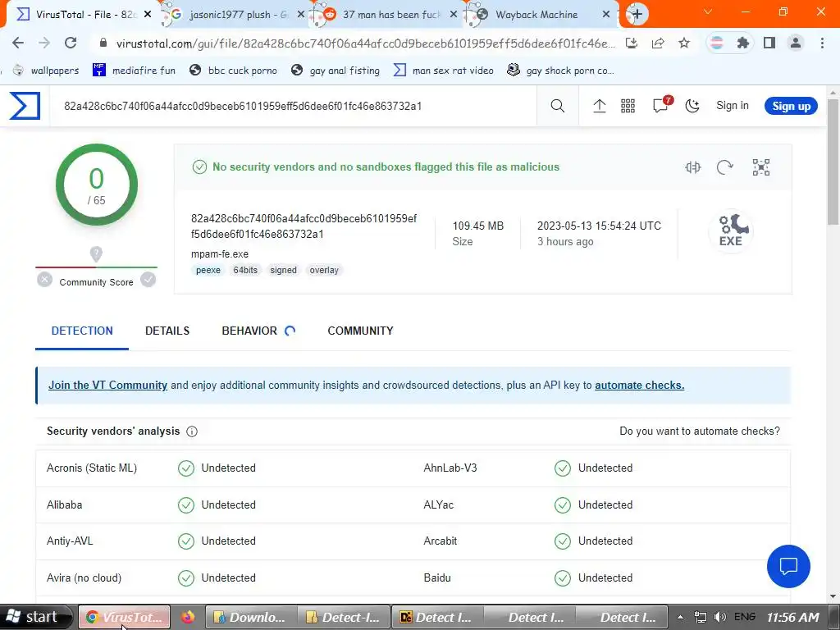Click the peexe tag
Screen dimensions: 840x630
point(208,270)
